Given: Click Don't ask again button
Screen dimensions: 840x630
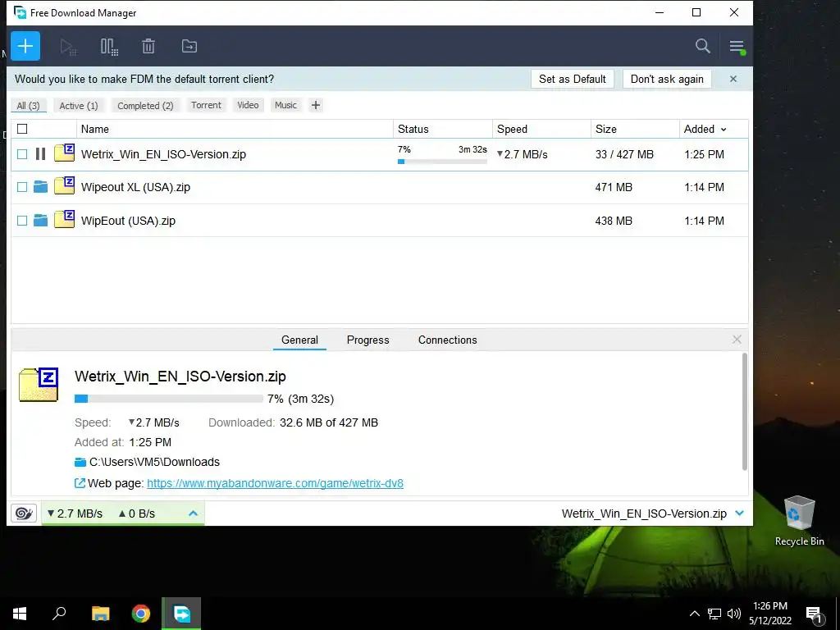Looking at the screenshot, I should click(667, 79).
